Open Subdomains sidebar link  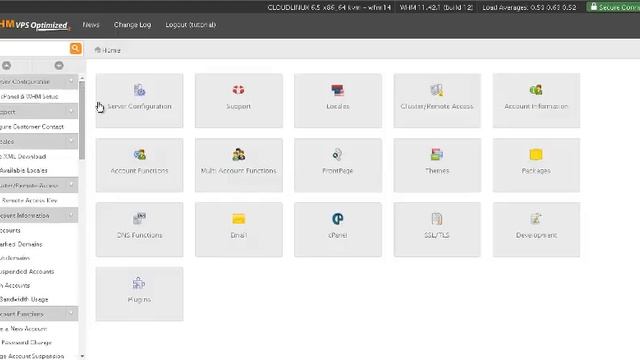pos(15,258)
